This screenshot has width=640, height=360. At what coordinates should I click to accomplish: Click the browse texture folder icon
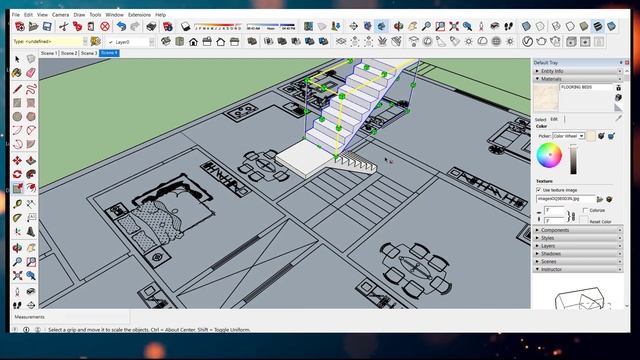click(600, 199)
